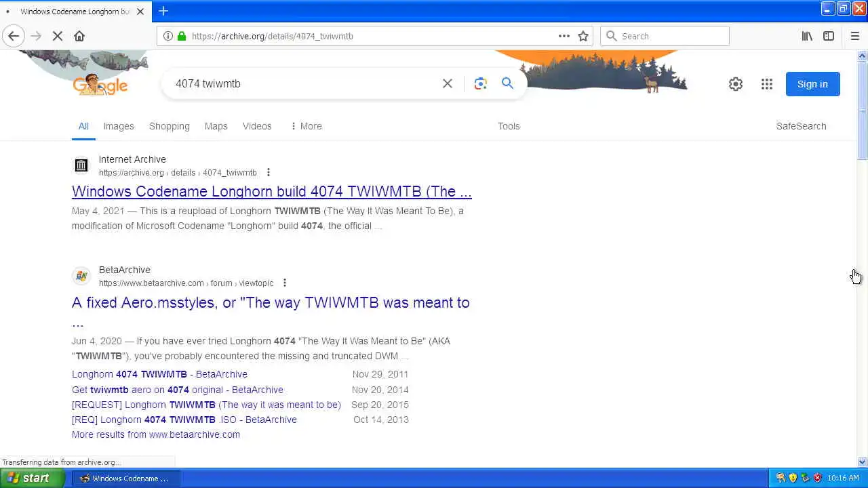The height and width of the screenshot is (488, 868).
Task: Click the red shield tray icon
Action: (x=817, y=478)
